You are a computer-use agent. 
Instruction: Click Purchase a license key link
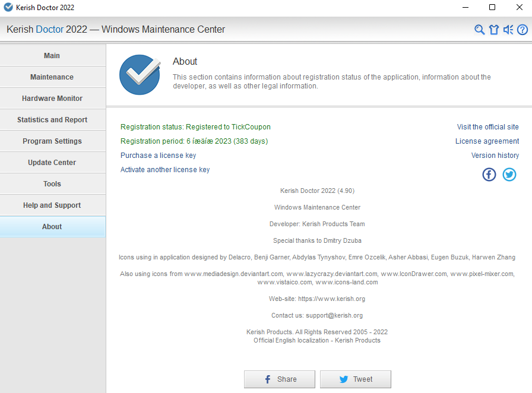click(x=158, y=156)
